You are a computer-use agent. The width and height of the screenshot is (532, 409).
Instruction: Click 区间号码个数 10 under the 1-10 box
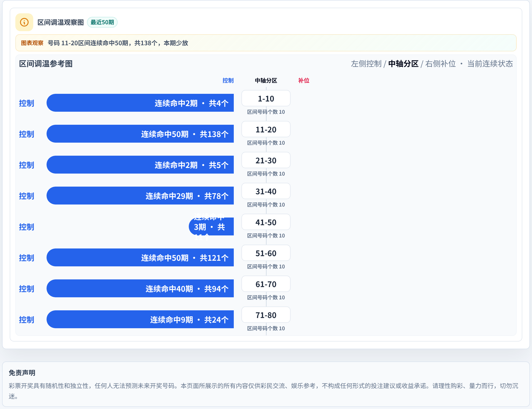coord(266,112)
